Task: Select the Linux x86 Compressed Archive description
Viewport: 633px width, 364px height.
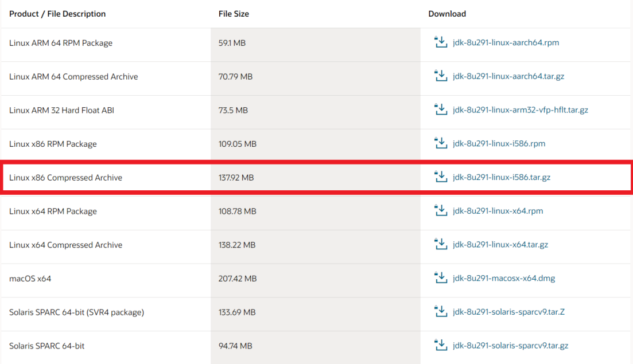Action: tap(65, 178)
